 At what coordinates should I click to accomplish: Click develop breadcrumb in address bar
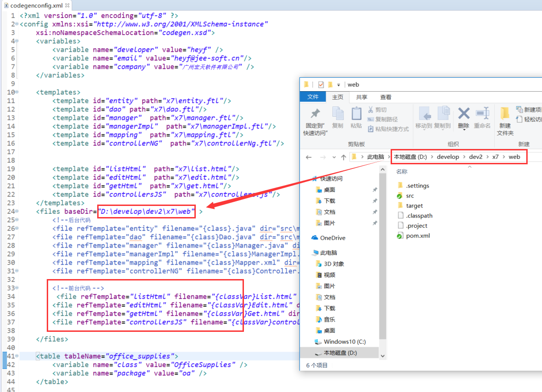click(448, 157)
